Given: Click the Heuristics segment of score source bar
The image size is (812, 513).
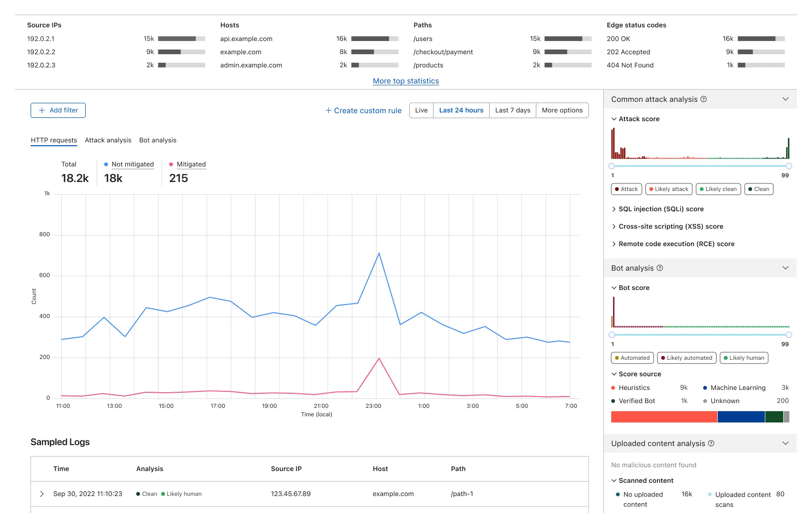Looking at the screenshot, I should point(664,417).
